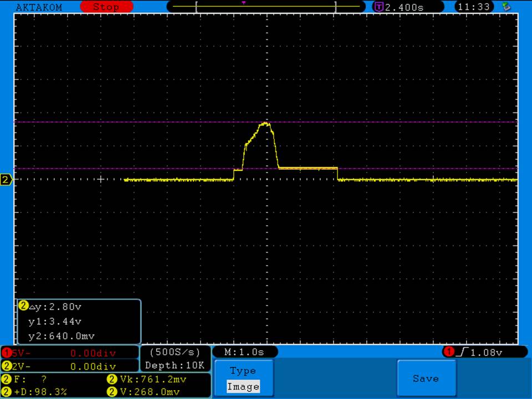Select channel 1 5V scale row
532x399 pixels.
(69, 352)
